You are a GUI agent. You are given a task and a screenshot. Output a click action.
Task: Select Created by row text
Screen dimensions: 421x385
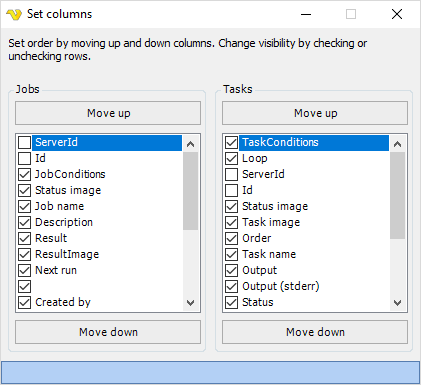[x=63, y=302]
